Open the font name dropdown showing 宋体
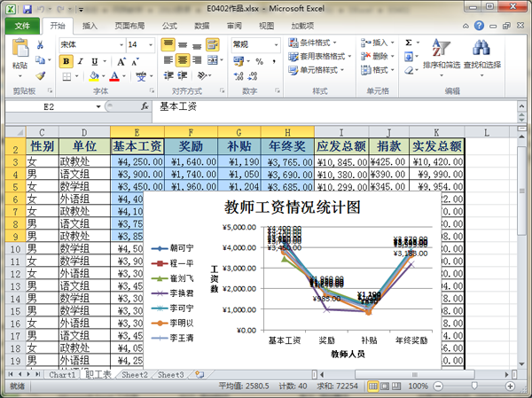The height and width of the screenshot is (398, 532). point(119,44)
